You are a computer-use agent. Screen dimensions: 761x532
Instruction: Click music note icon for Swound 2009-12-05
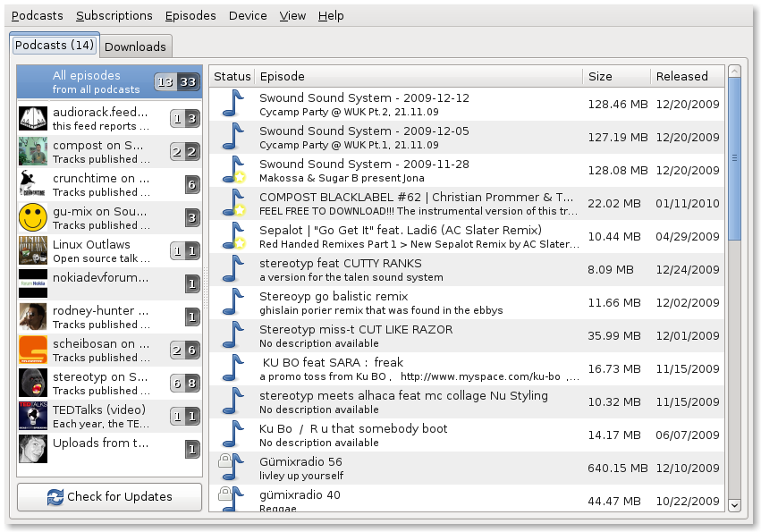(233, 137)
